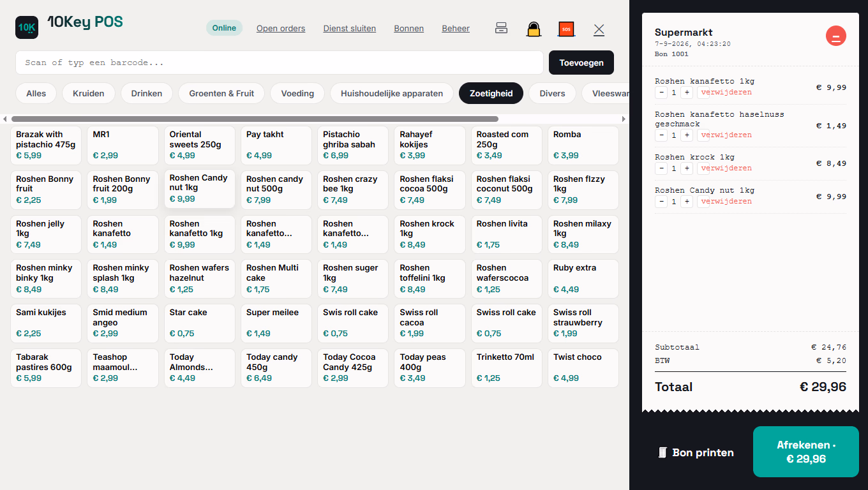
Task: Add Star cake product tile
Action: tap(199, 323)
